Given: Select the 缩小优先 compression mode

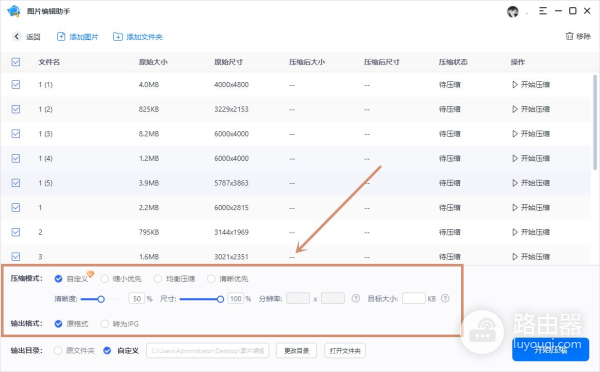Looking at the screenshot, I should tap(104, 279).
